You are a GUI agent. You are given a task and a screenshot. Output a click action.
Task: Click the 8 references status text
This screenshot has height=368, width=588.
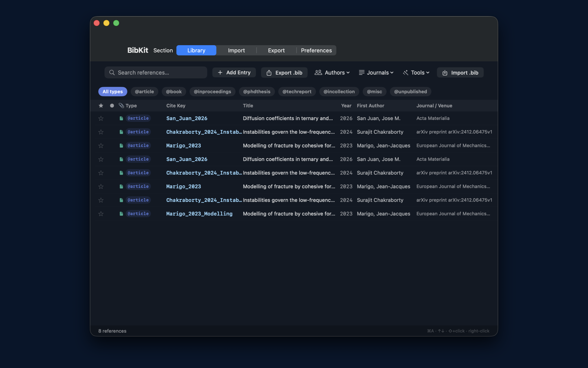point(112,331)
